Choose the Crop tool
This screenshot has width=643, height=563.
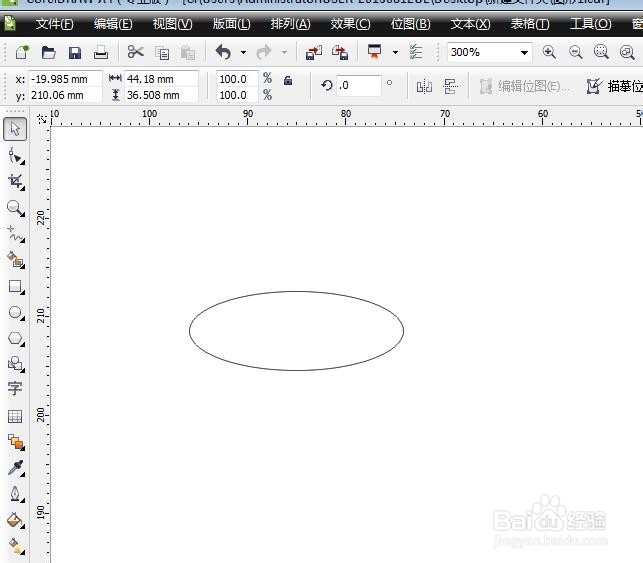16,182
